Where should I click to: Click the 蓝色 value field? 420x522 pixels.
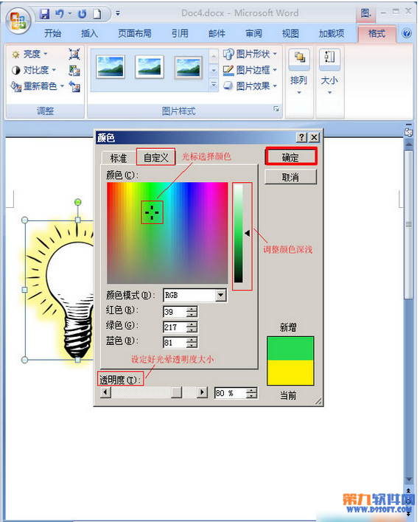175,343
